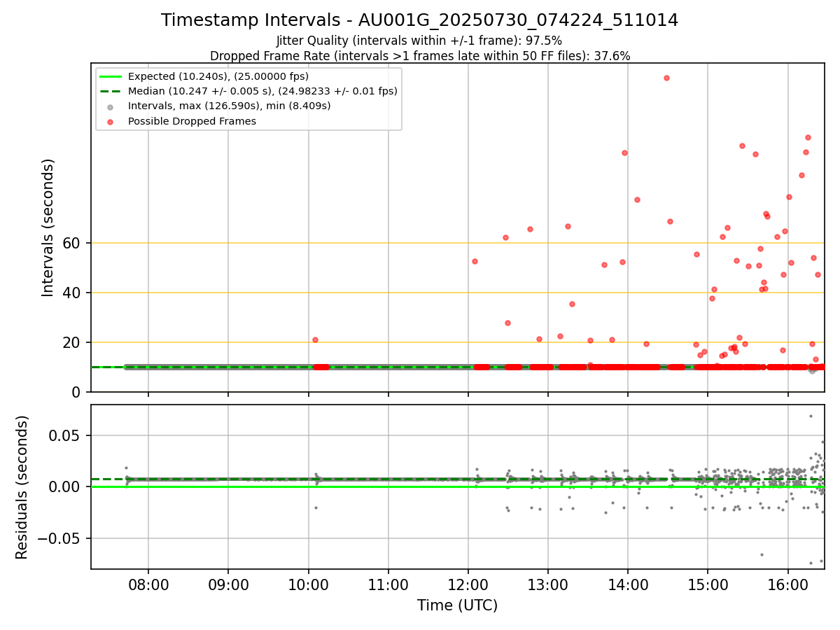Select the topmost residual outlier point near 16:15
Image resolution: width=840 pixels, height=630 pixels.
click(x=811, y=416)
